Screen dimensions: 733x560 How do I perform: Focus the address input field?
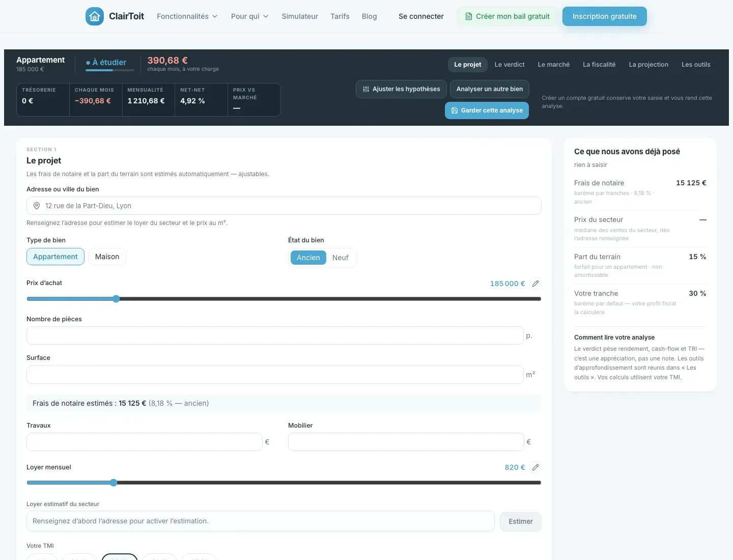(x=284, y=206)
